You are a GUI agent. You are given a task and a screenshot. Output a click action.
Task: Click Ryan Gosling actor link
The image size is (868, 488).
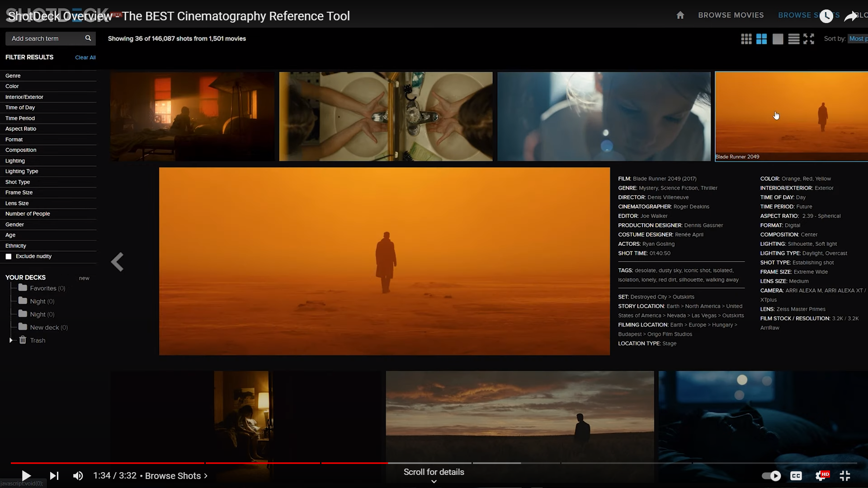658,244
